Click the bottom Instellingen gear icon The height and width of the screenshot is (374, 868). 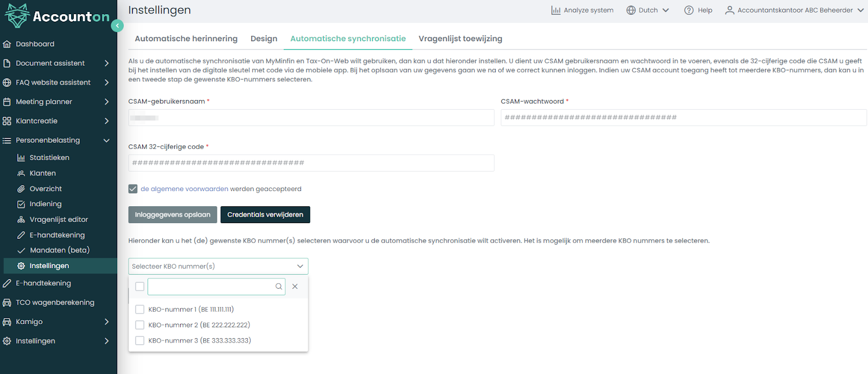point(7,341)
